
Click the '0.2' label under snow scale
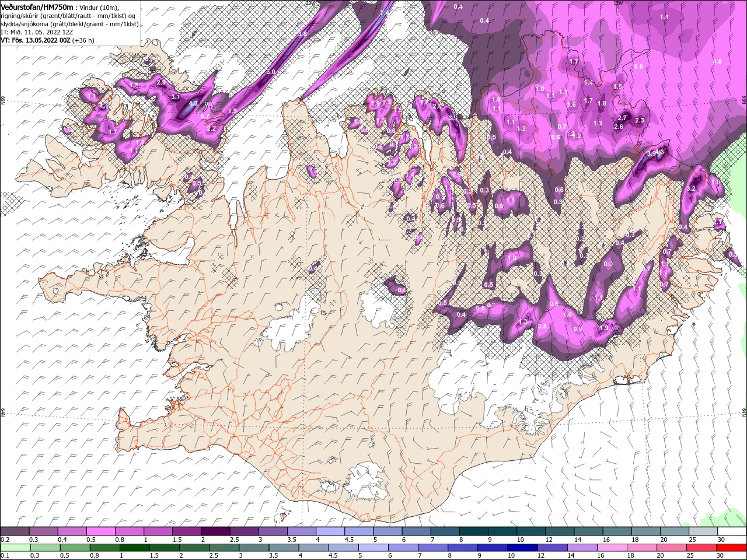click(x=4, y=540)
